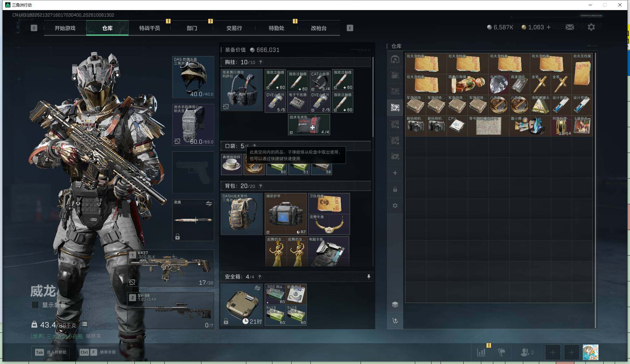630x364 pixels.
Task: Expand the 胸挂 help question mark
Action: (x=261, y=62)
